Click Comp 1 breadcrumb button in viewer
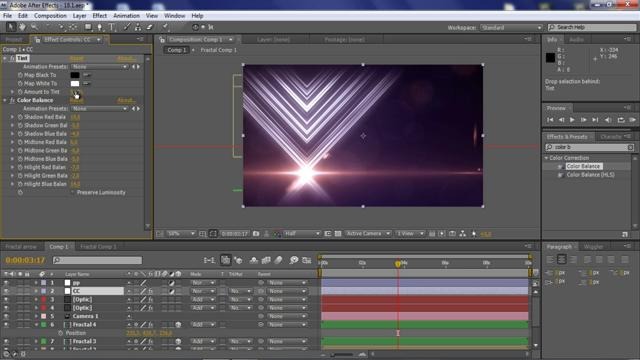The image size is (640, 360). point(176,50)
